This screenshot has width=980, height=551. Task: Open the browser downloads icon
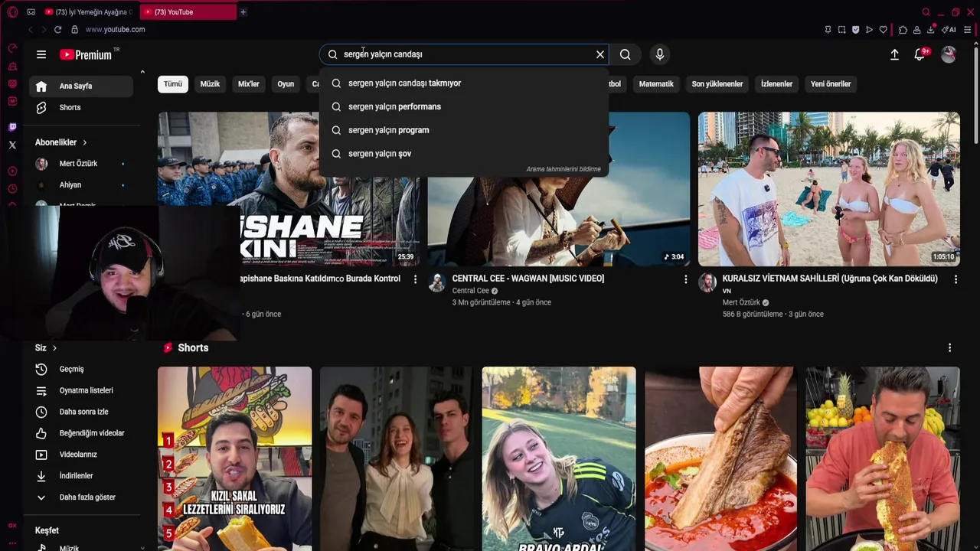click(x=930, y=30)
